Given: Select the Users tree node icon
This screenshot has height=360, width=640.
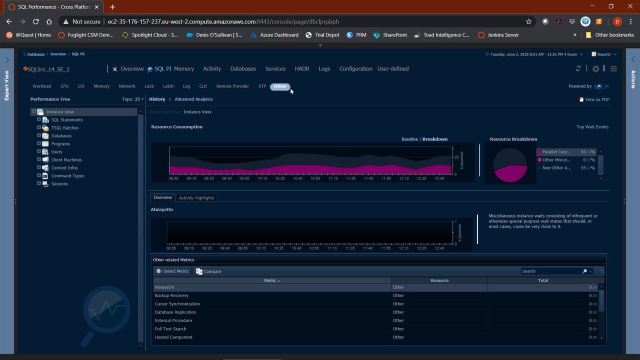Looking at the screenshot, I should [x=45, y=152].
